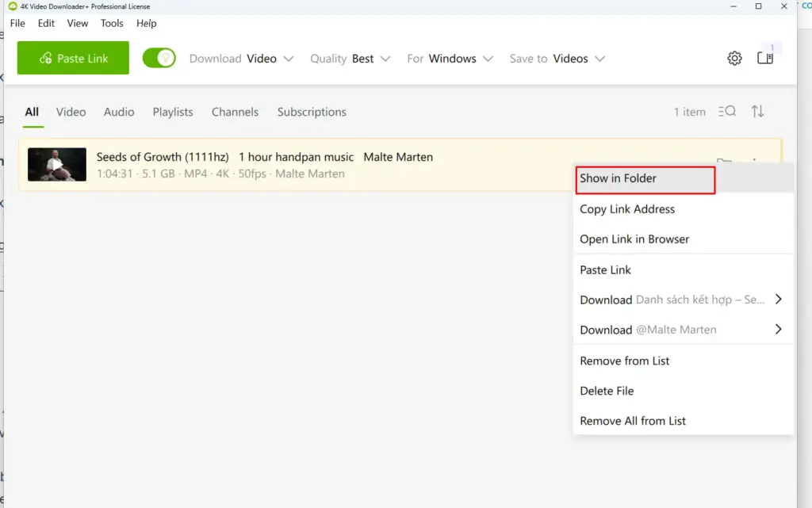Toggle the smart mode switch

159,58
